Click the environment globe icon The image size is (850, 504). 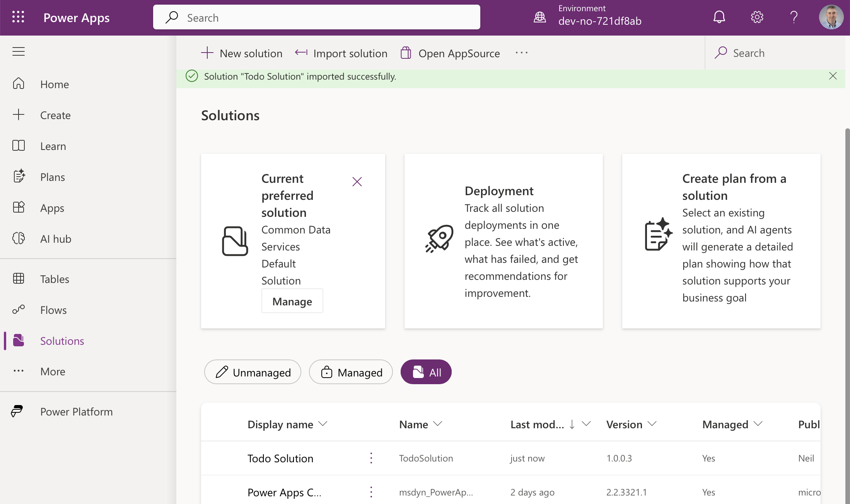coord(540,17)
